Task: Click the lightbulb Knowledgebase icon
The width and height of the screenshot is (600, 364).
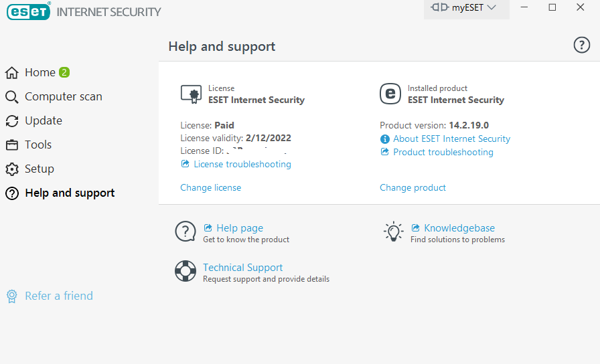Action: pyautogui.click(x=393, y=232)
